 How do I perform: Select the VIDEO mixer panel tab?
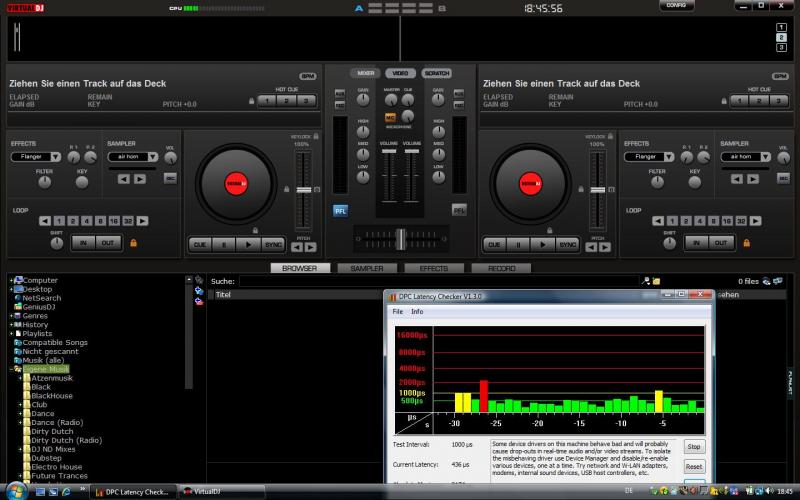click(401, 73)
